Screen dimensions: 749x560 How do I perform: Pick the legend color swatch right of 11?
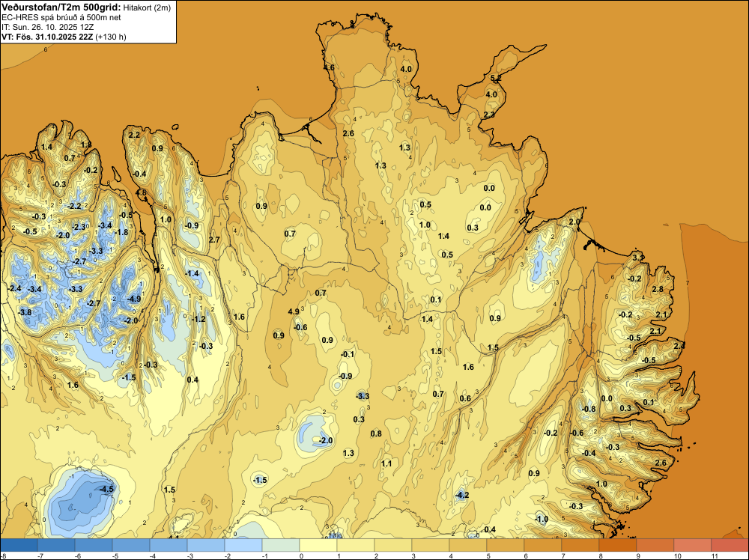[x=730, y=545]
